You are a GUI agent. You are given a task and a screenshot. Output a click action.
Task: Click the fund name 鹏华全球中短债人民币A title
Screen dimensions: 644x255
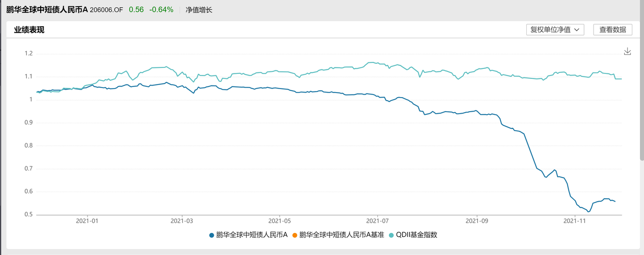47,10
